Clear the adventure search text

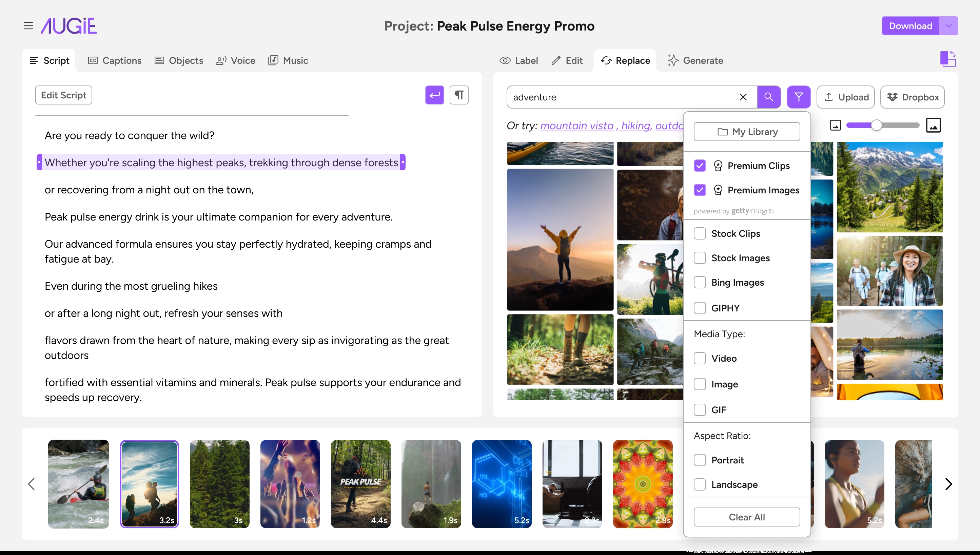point(743,97)
